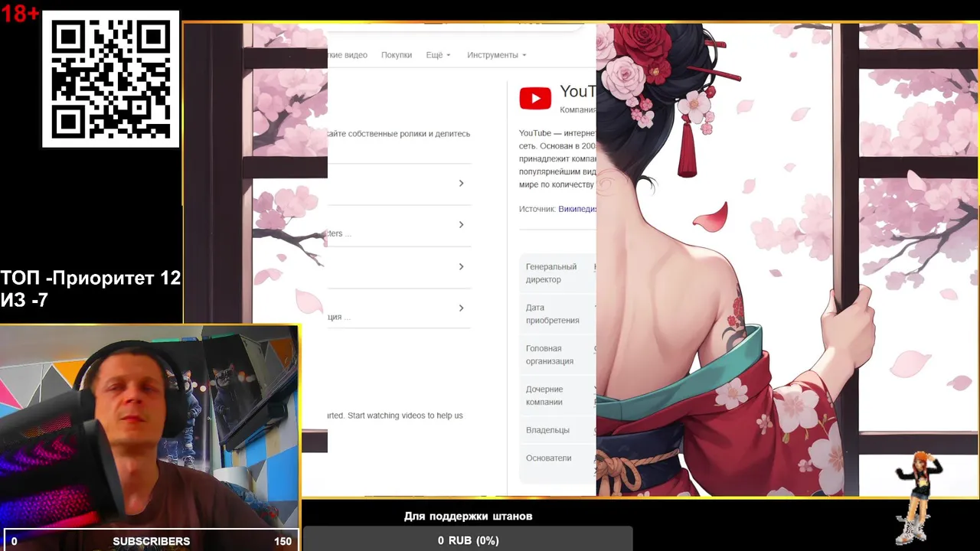Click the dancing character widget

918,497
